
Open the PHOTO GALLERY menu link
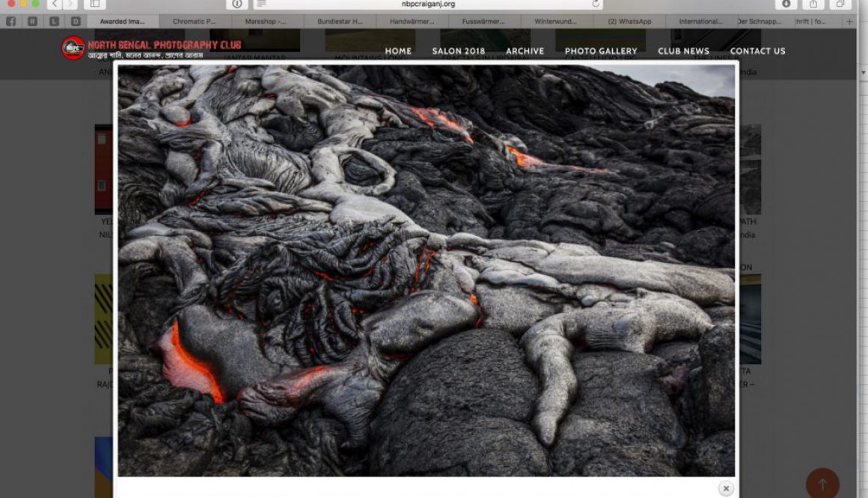[601, 51]
